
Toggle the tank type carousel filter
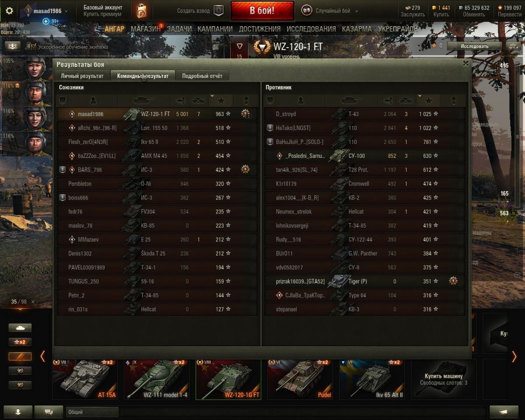coord(20,328)
